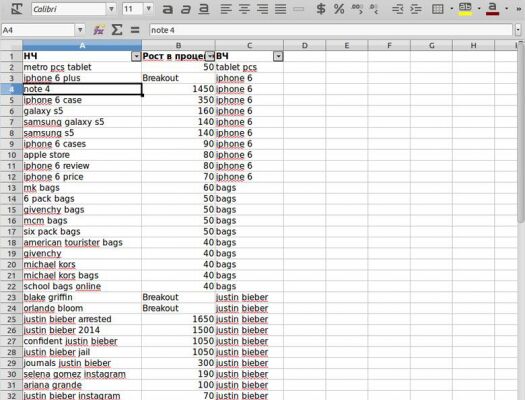The height and width of the screenshot is (400, 525).
Task: Apply dark red font color
Action: [492, 9]
